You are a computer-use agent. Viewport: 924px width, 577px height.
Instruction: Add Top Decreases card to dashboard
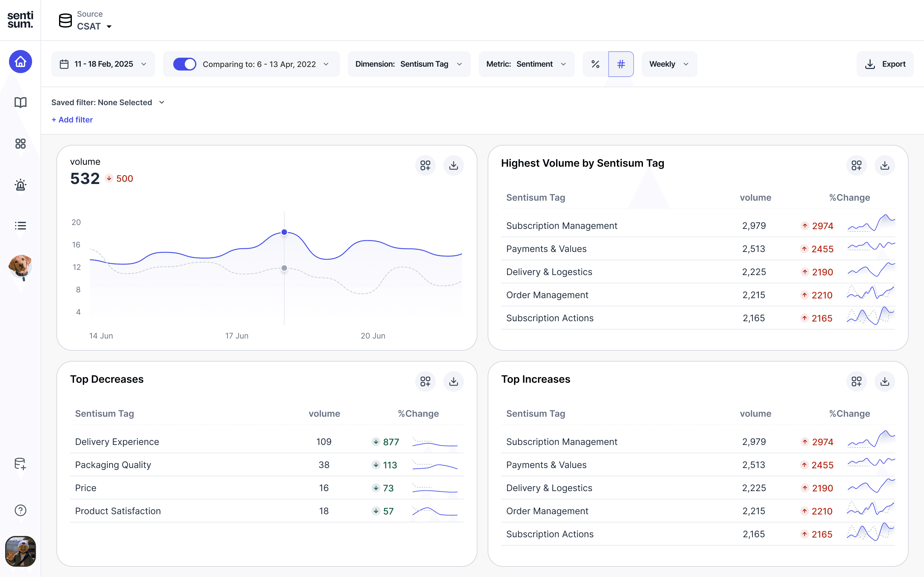pos(425,381)
